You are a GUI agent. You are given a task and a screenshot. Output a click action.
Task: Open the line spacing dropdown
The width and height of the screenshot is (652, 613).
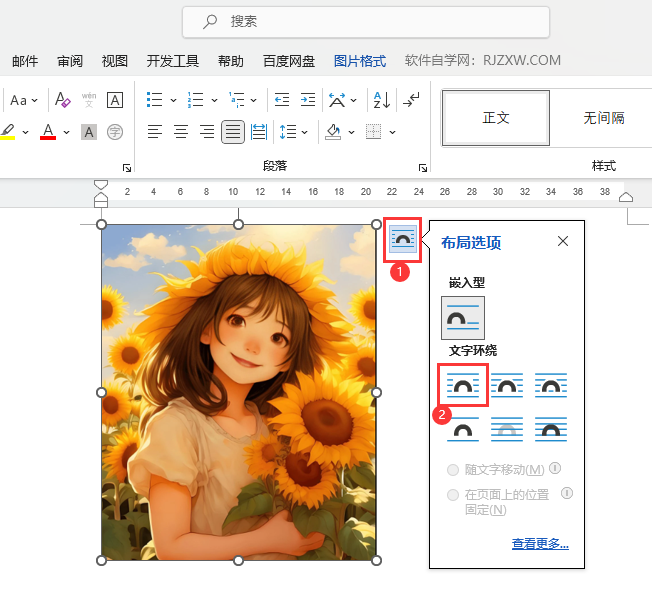coord(305,132)
